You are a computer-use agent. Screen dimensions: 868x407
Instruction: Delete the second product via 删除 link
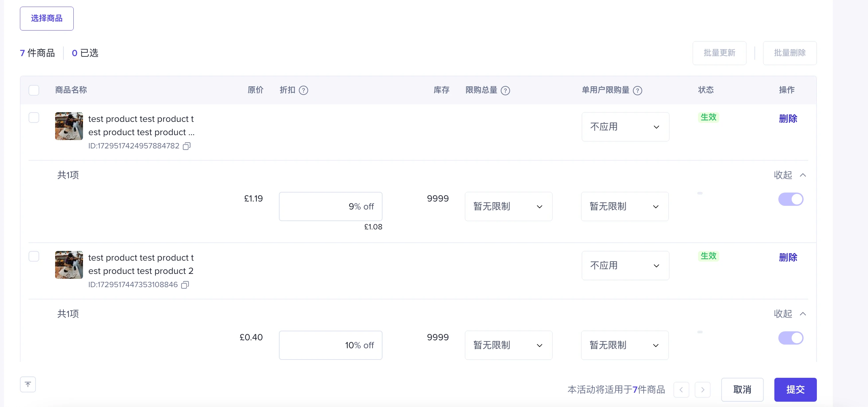click(x=789, y=257)
